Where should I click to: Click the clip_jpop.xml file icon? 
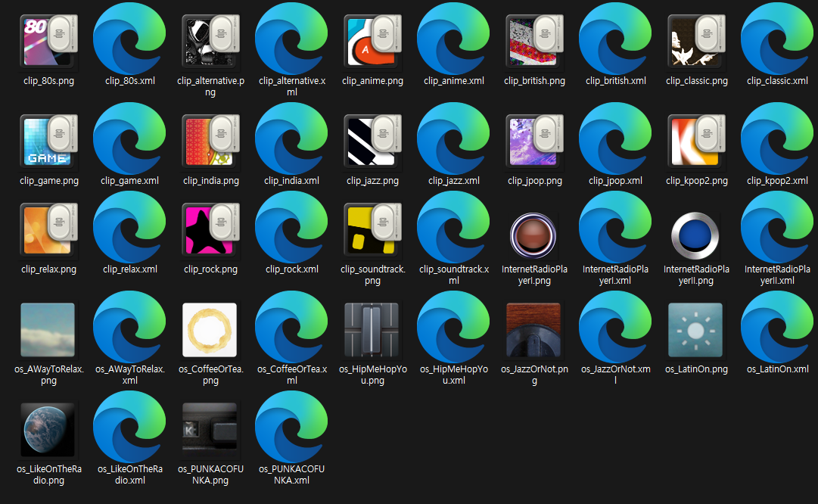(616, 138)
